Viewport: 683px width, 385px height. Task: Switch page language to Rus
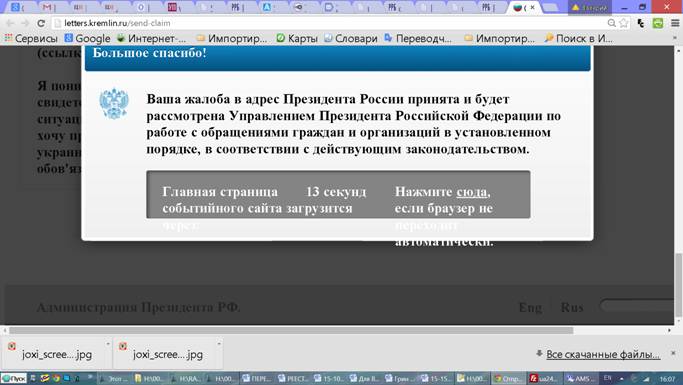click(x=571, y=307)
